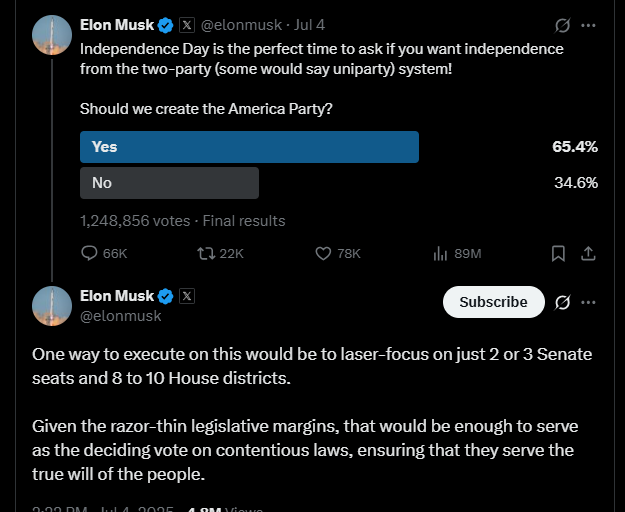
Task: Open more options menu on second tweet
Action: tap(588, 302)
